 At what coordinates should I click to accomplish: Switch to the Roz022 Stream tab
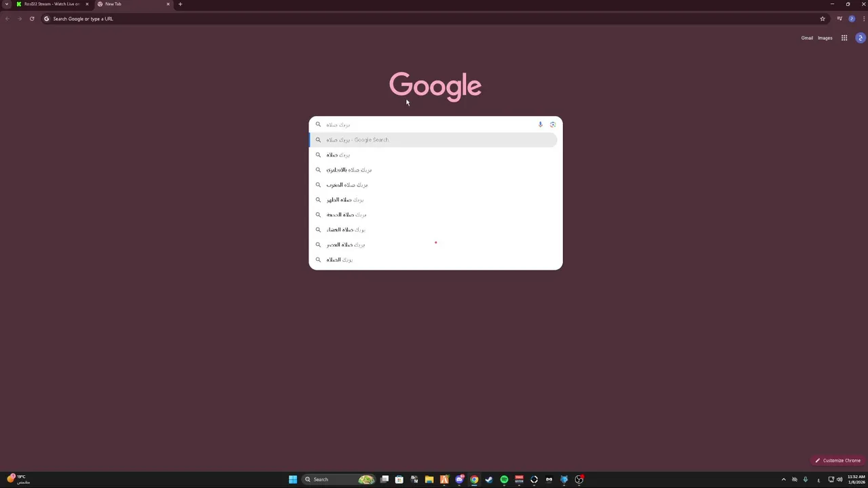pos(52,4)
